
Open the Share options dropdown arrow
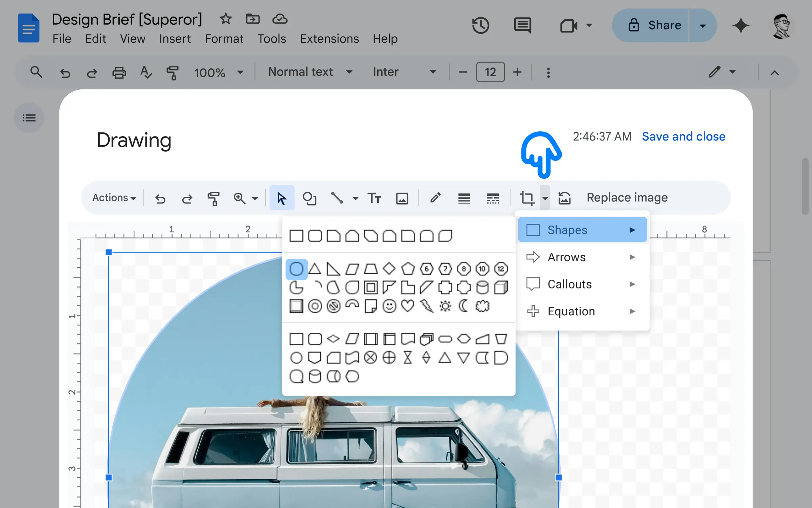(x=703, y=26)
